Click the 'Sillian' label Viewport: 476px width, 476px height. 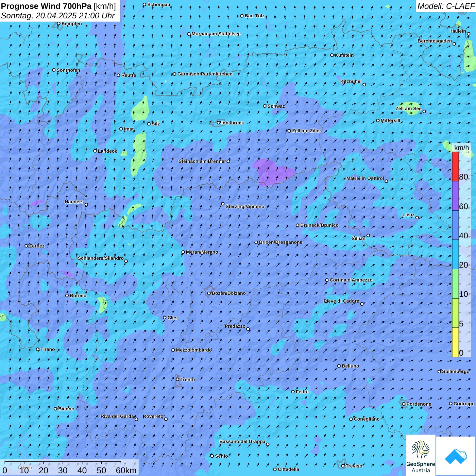[358, 238]
